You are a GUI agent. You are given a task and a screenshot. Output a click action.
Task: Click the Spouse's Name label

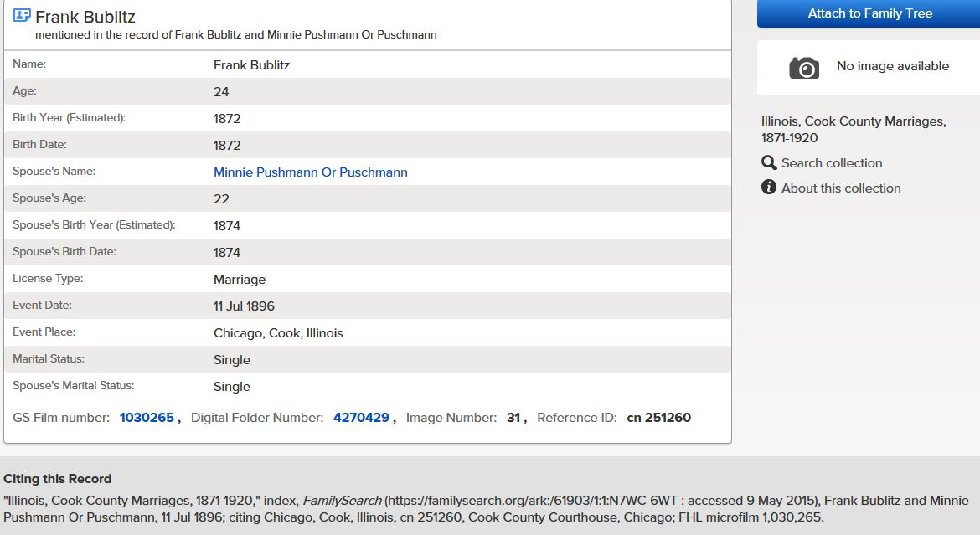[x=54, y=172]
